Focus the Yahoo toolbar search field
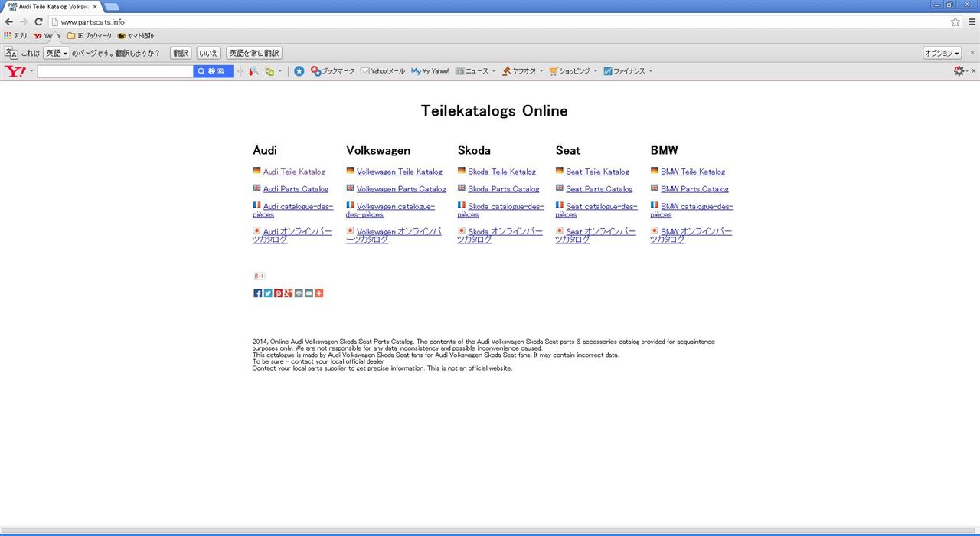The width and height of the screenshot is (980, 536). coord(115,71)
